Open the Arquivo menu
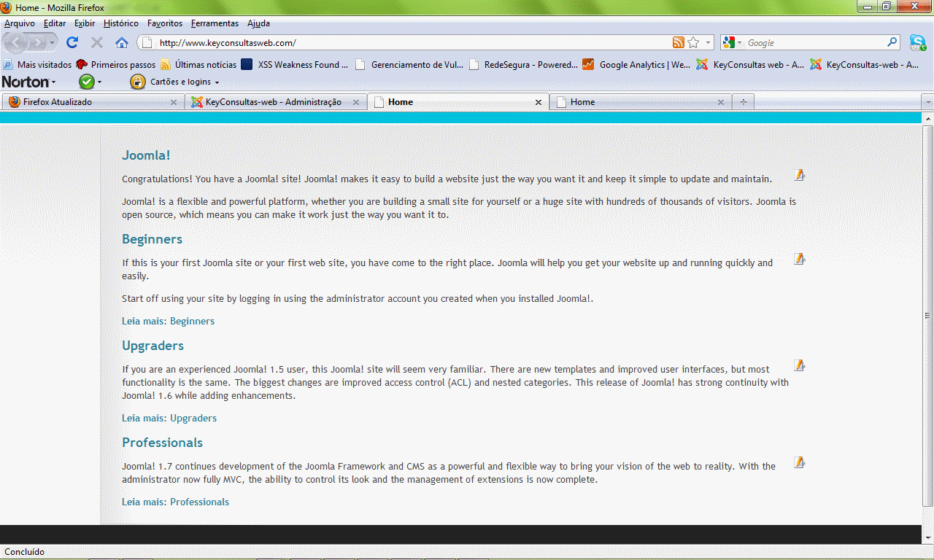The image size is (934, 560). tap(20, 23)
